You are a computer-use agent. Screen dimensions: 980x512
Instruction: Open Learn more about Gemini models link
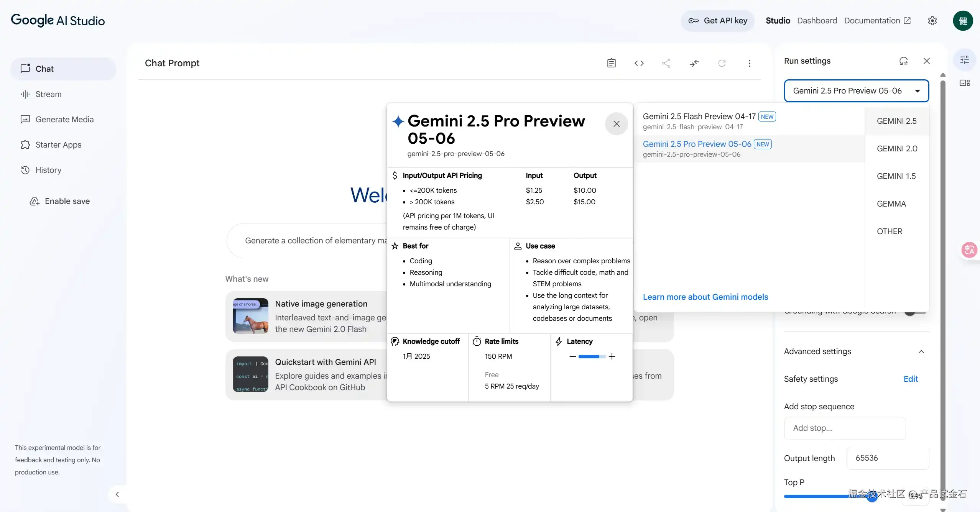click(x=705, y=297)
